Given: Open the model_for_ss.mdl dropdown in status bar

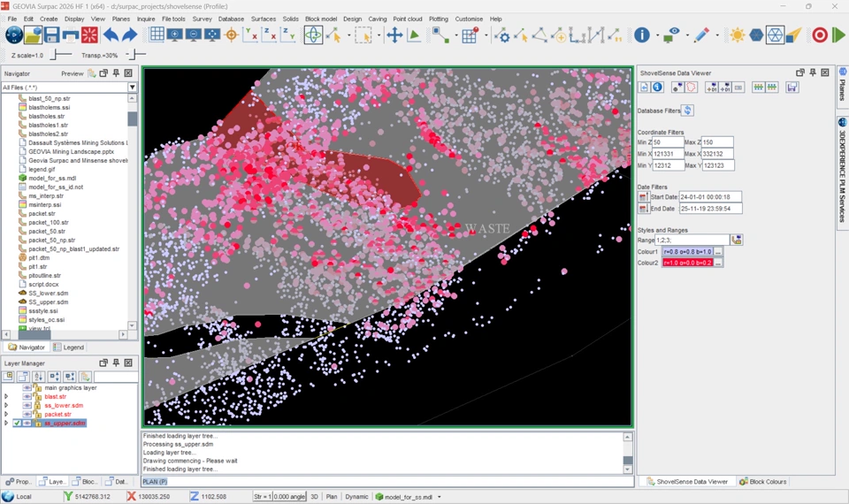Looking at the screenshot, I should click(x=440, y=497).
